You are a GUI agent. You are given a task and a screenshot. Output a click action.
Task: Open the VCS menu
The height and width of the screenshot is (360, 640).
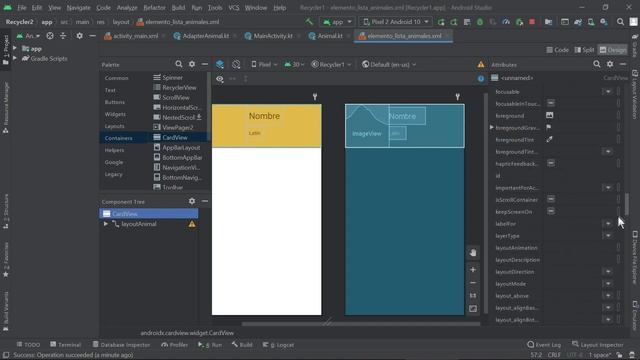[233, 8]
